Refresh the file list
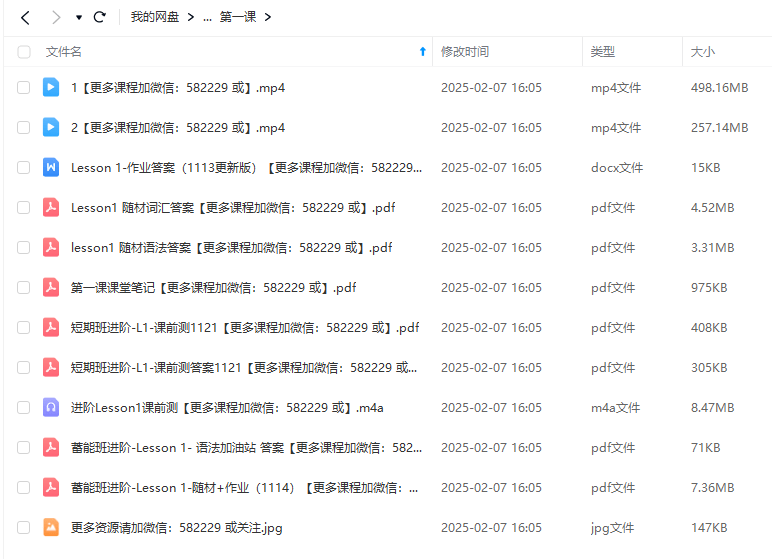 pos(100,17)
